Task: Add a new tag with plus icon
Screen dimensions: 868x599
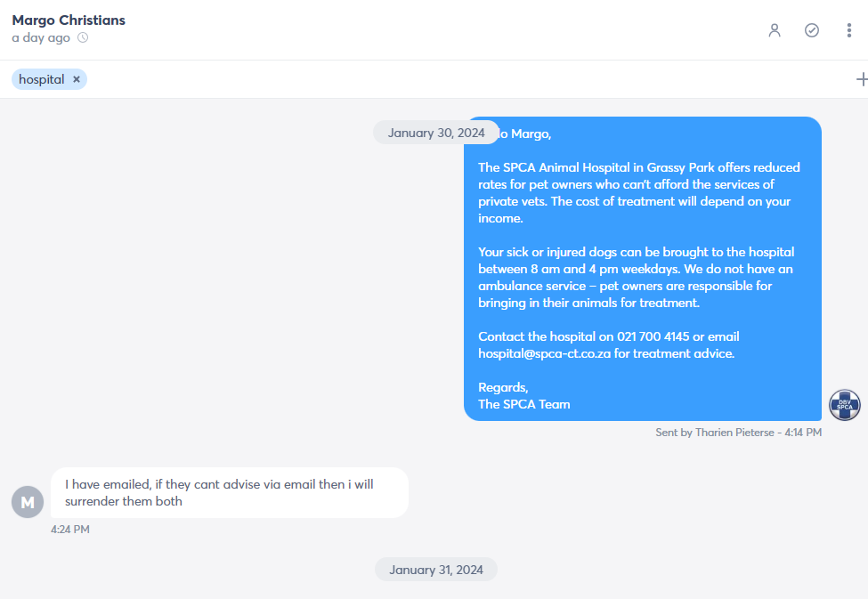Action: (x=862, y=79)
